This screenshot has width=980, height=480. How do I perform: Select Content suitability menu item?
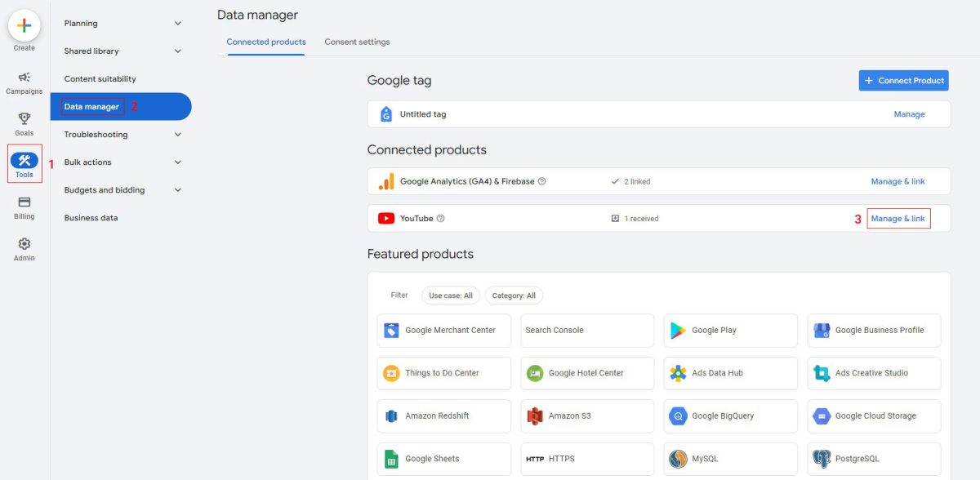pyautogui.click(x=100, y=78)
